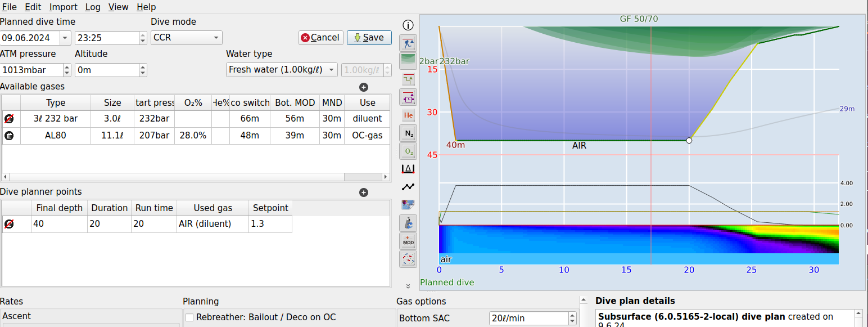Click the Type column header in gases table
The image size is (868, 327).
[56, 102]
